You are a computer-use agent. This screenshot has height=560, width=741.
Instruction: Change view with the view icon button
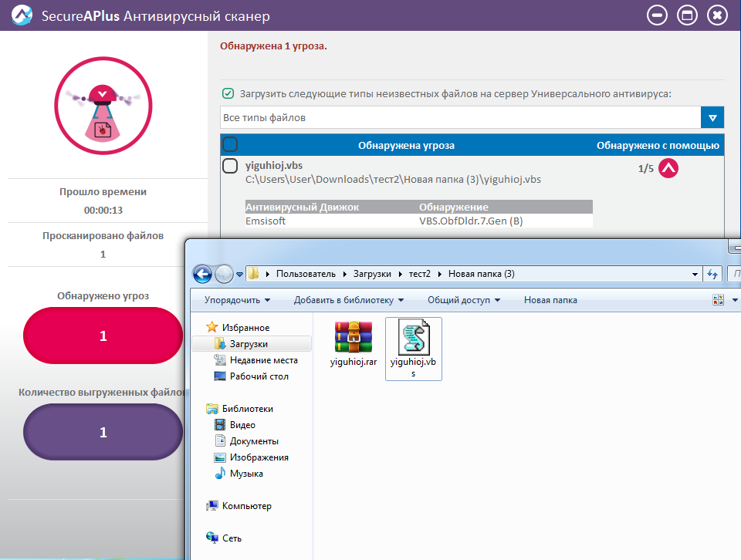[718, 300]
